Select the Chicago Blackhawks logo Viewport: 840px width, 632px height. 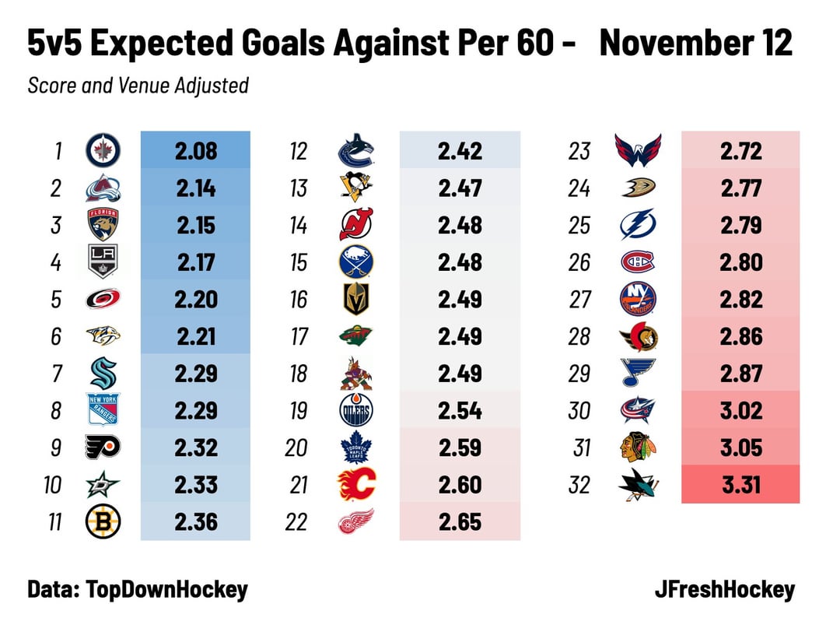click(x=638, y=448)
